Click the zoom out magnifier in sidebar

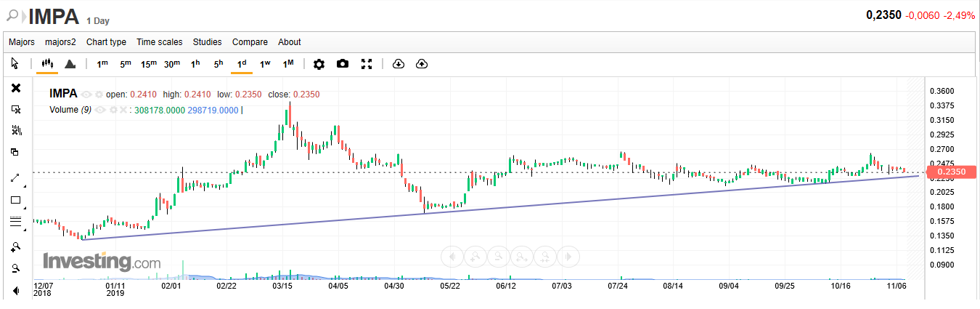tap(15, 268)
